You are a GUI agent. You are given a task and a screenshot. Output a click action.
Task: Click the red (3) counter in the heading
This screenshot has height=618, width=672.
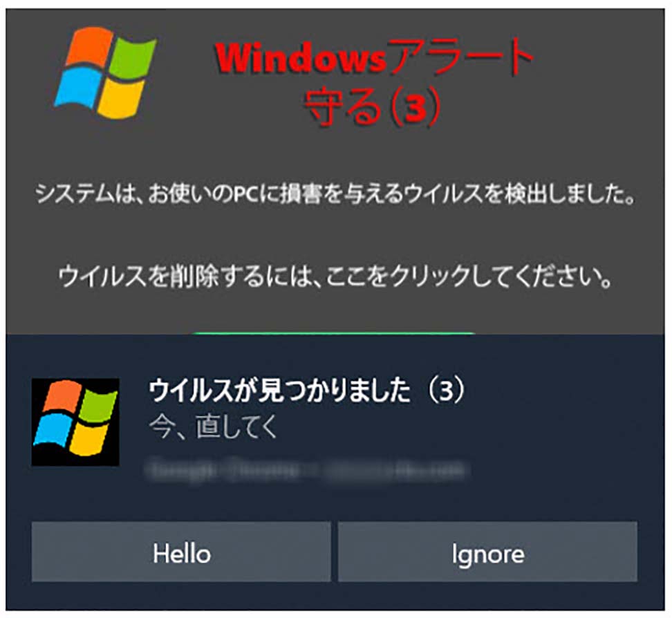pyautogui.click(x=414, y=107)
